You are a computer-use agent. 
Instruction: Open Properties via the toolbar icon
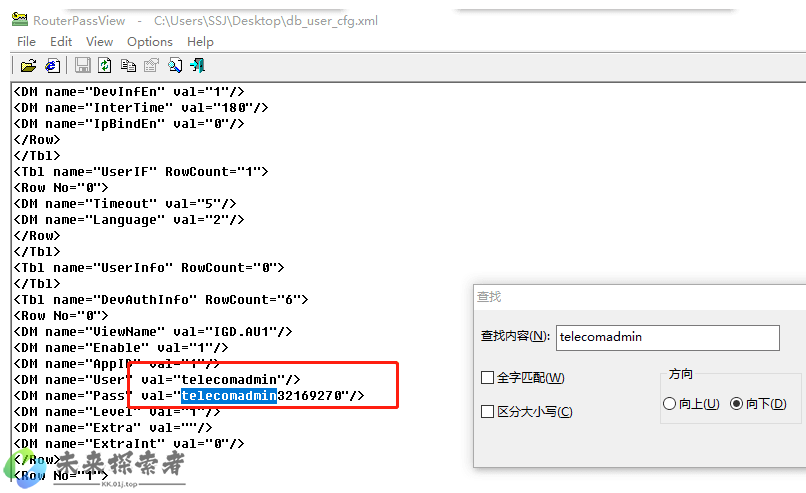(x=151, y=66)
